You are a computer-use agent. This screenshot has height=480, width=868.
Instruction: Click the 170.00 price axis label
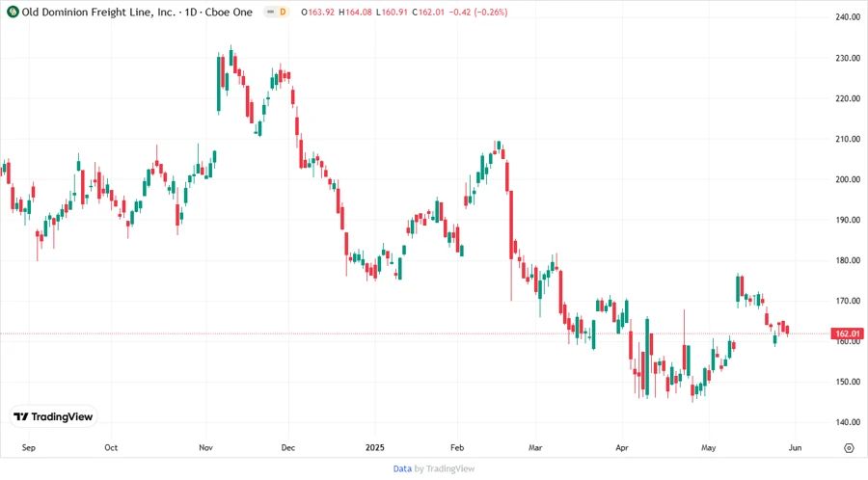coord(848,301)
